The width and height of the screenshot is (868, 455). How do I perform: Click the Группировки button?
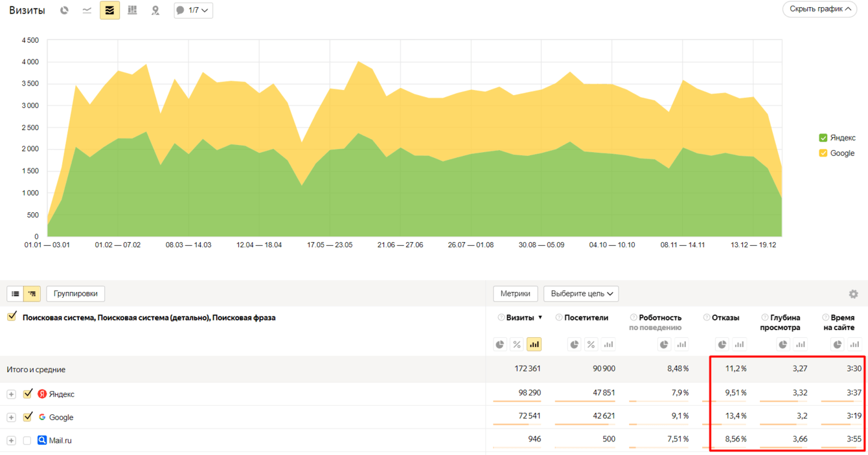pyautogui.click(x=76, y=294)
